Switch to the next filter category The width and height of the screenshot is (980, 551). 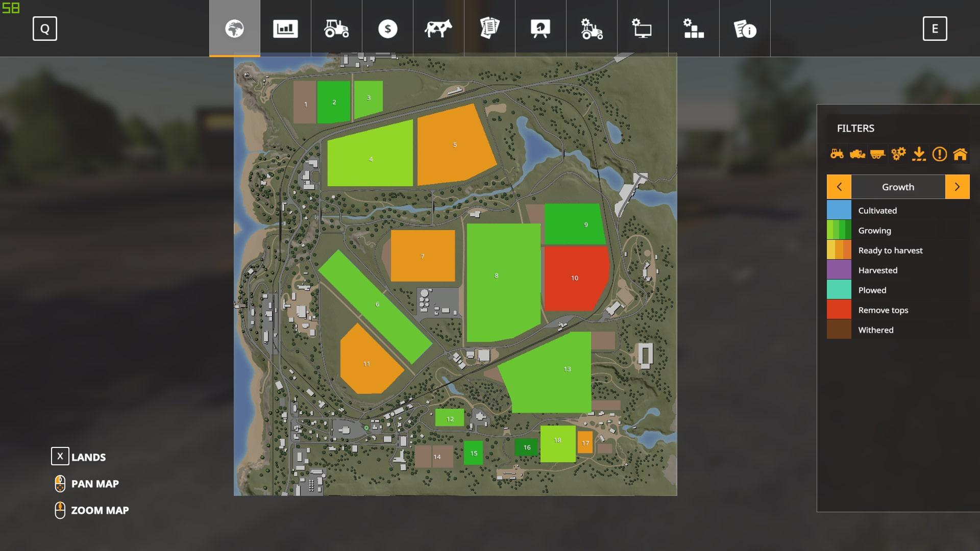pos(957,187)
